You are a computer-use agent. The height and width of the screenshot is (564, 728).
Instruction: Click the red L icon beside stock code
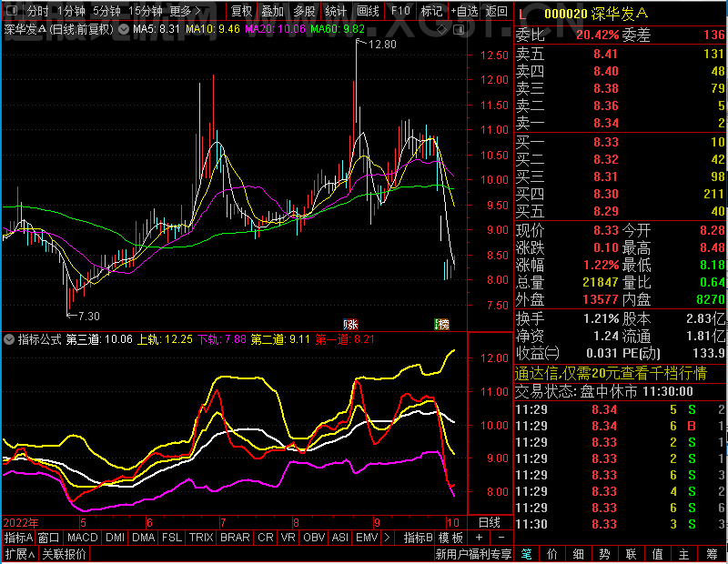522,15
